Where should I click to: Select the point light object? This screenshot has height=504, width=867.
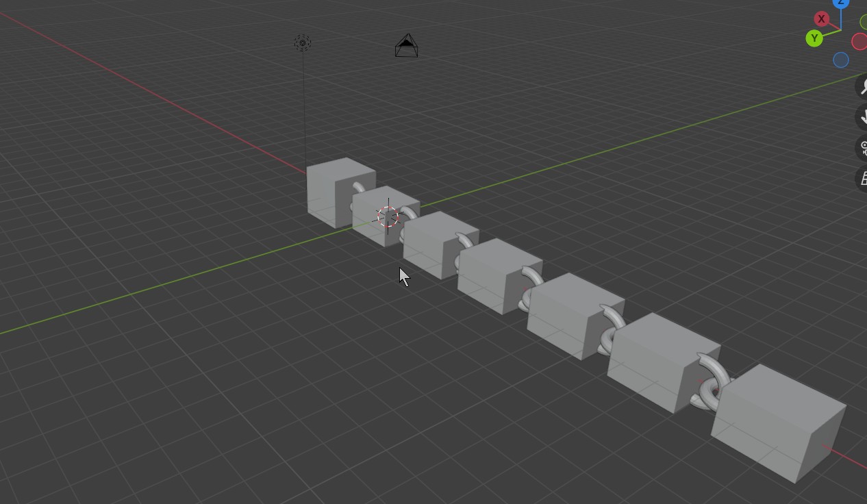303,43
